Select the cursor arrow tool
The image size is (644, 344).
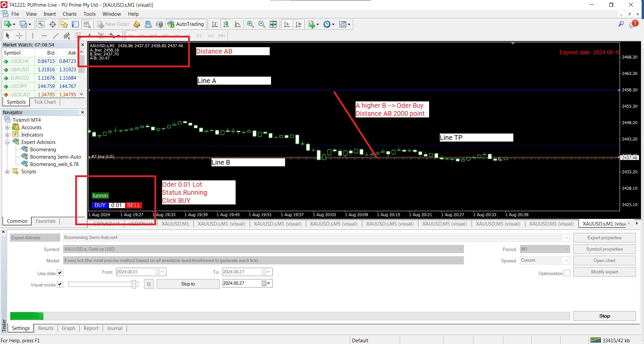click(x=8, y=35)
